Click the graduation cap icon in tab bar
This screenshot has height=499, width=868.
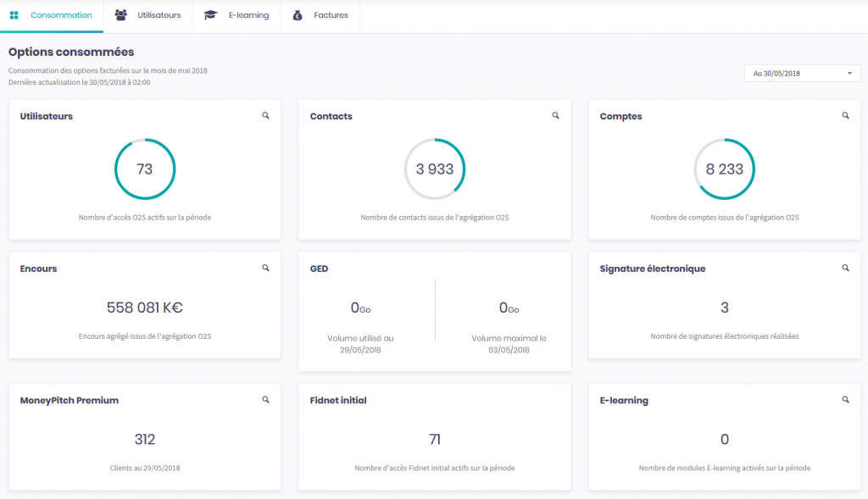coord(211,15)
